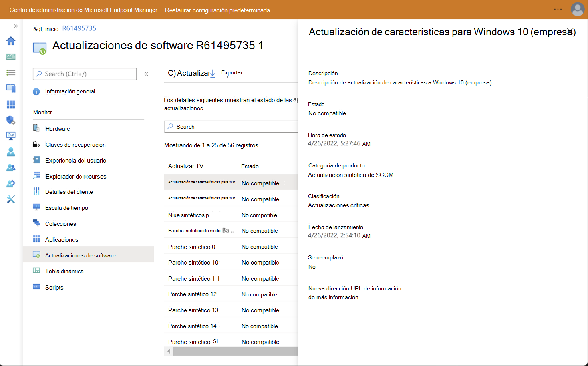Viewport: 588px width, 366px height.
Task: Click the Escala de tiempo icon
Action: [x=36, y=207]
